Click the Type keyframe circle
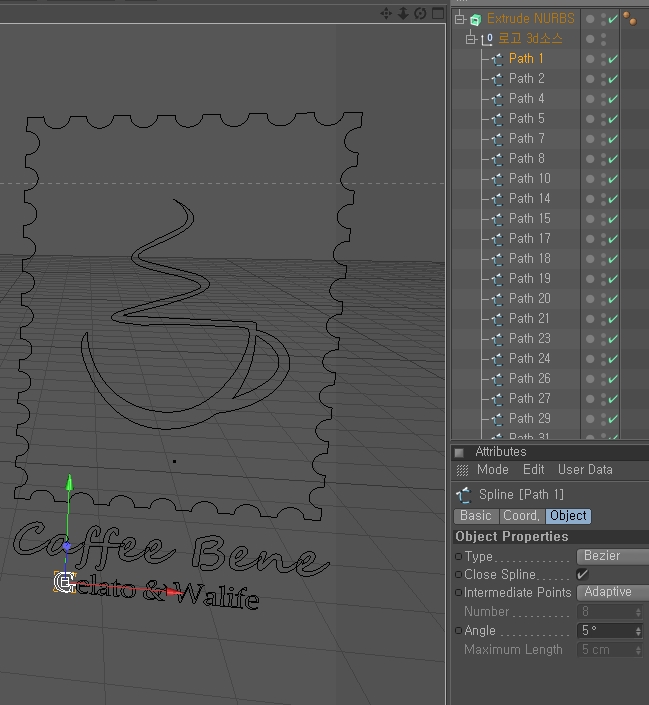The height and width of the screenshot is (705, 649). pos(458,557)
